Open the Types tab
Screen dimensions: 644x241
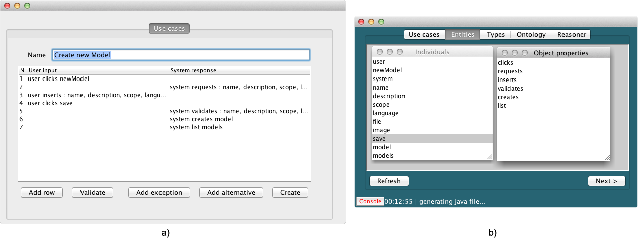tap(495, 34)
